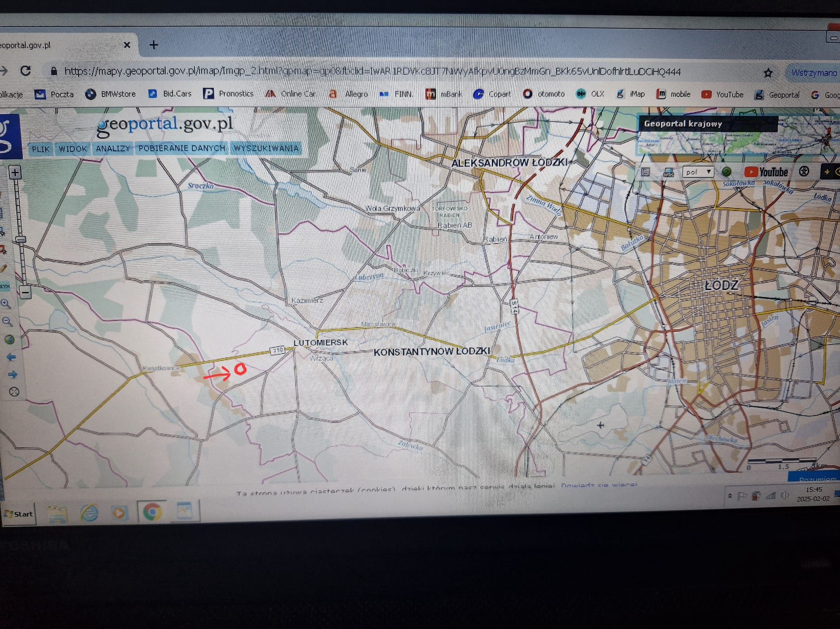Screen dimensions: 840x629
Task: Open the Bid.Cars bookmark
Action: tap(171, 93)
